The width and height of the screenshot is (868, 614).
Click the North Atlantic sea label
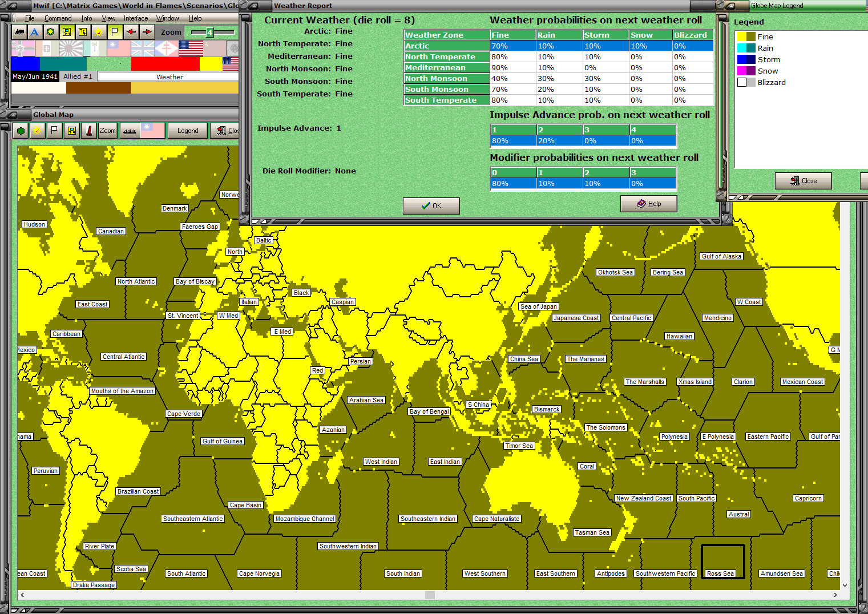136,281
